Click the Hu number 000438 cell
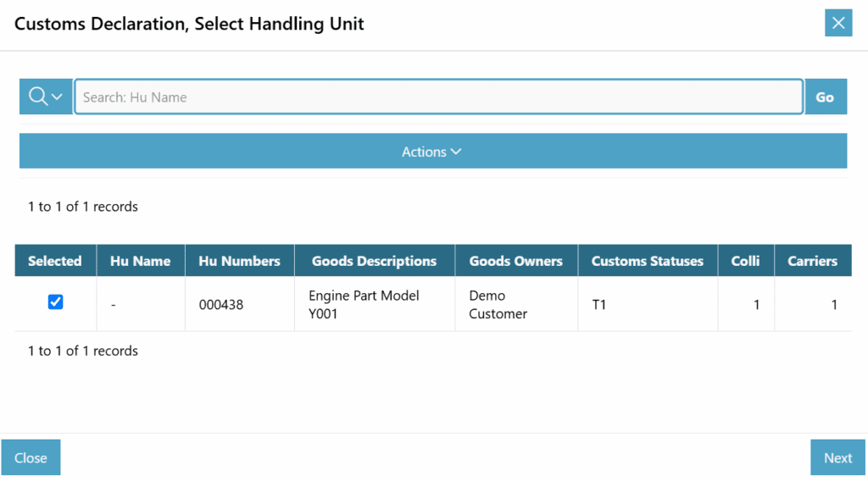This screenshot has height=481, width=868. [221, 305]
